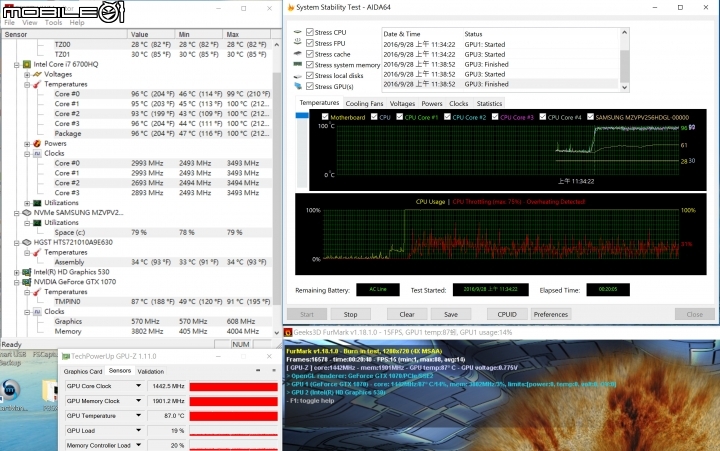Image resolution: width=720 pixels, height=451 pixels.
Task: Click the Save button in AIDA64
Action: [x=451, y=314]
